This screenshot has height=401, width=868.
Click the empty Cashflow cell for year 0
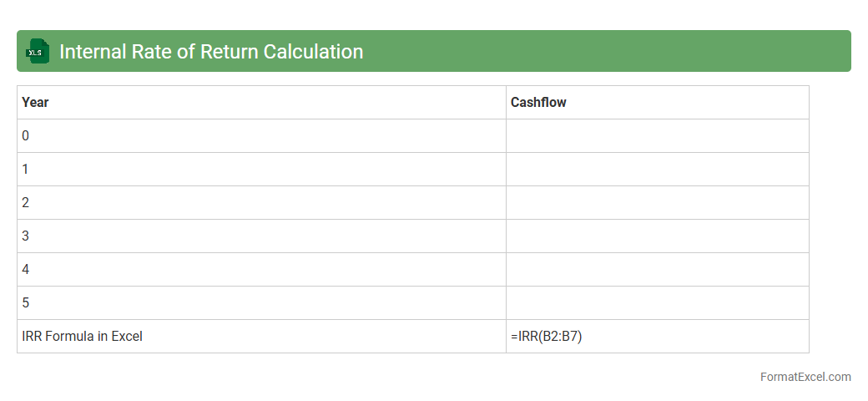[x=657, y=136]
